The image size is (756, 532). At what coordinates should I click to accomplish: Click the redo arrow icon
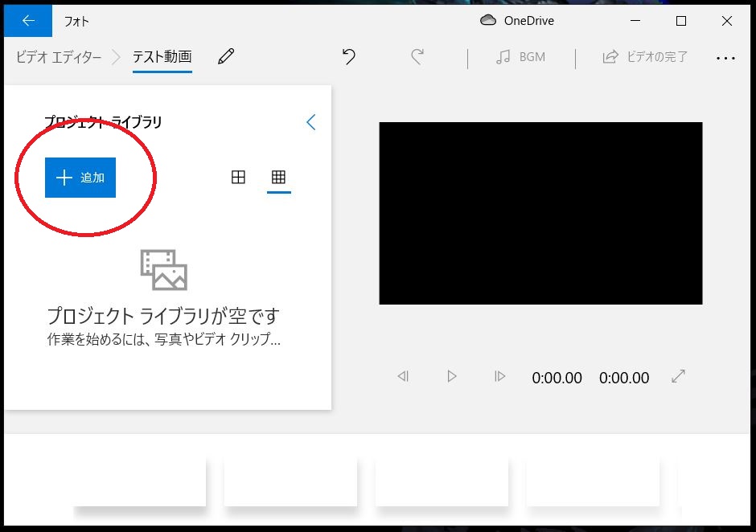417,56
